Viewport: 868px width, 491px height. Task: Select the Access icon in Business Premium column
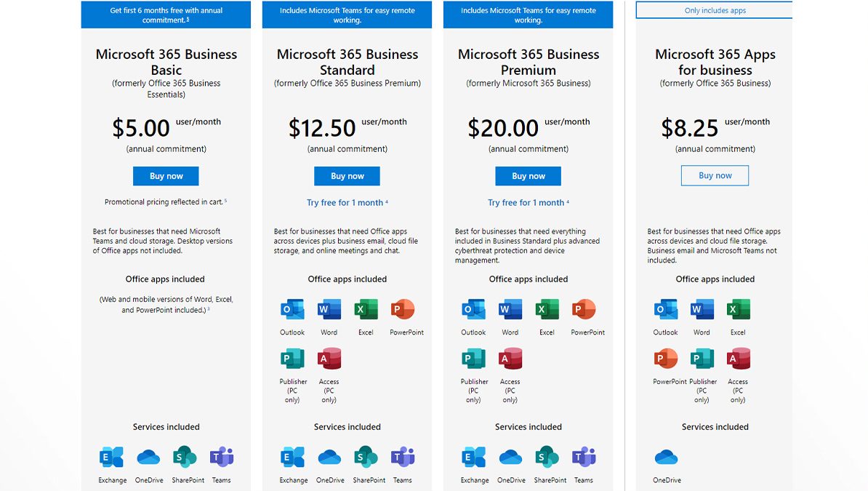pyautogui.click(x=510, y=359)
